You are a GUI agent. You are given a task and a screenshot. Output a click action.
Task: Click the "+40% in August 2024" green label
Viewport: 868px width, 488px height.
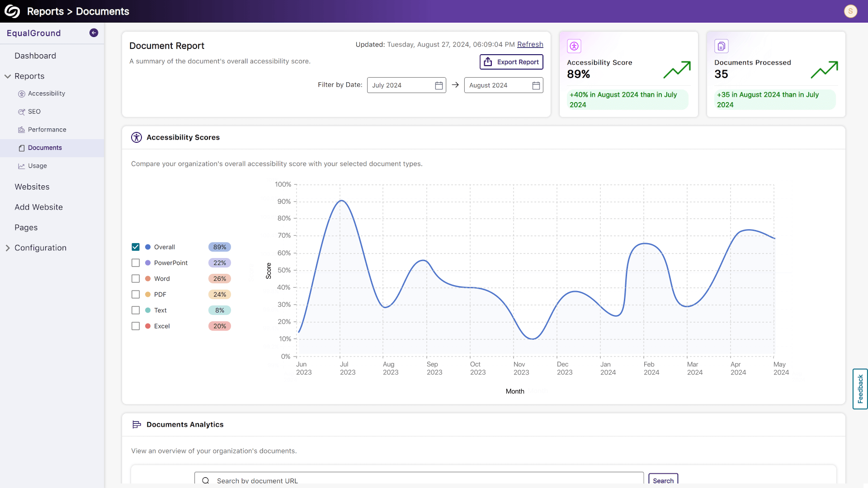coord(627,99)
